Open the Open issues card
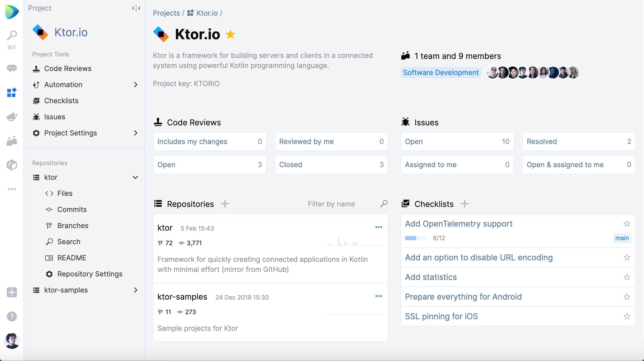Viewport: 644px width, 361px height. (457, 141)
